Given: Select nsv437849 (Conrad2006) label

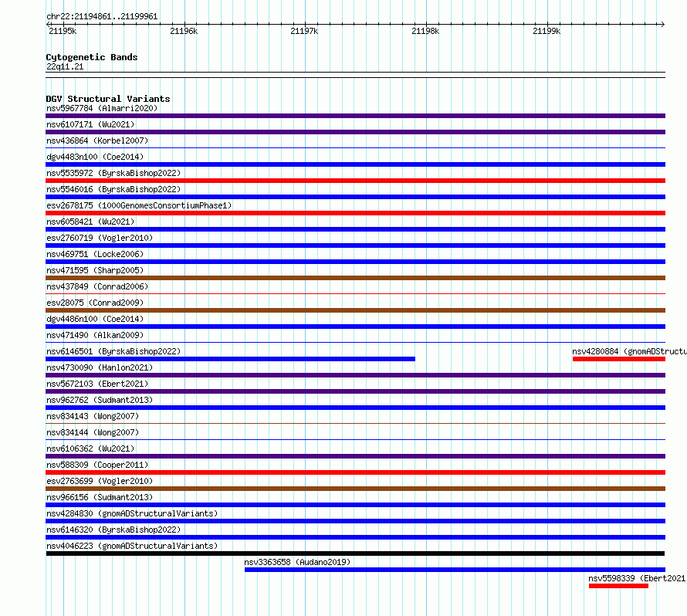Looking at the screenshot, I should point(97,286).
